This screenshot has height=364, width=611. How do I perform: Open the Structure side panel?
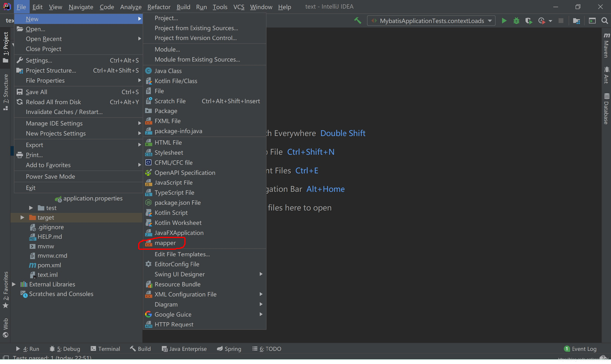coord(6,92)
